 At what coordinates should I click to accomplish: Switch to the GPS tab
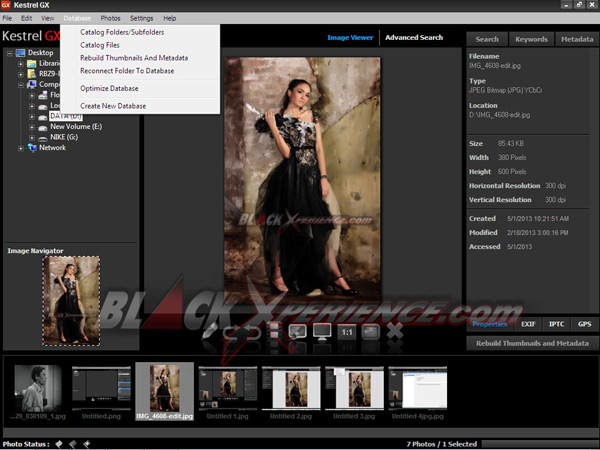[x=585, y=324]
